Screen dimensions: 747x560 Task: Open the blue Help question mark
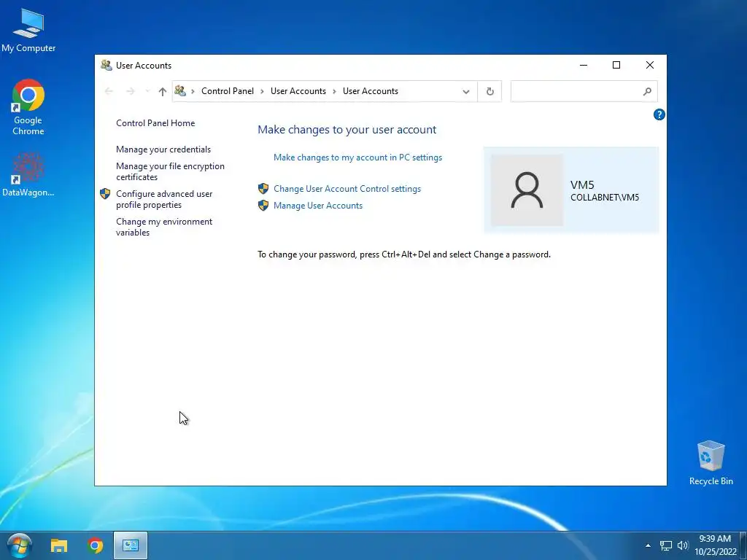tap(659, 114)
